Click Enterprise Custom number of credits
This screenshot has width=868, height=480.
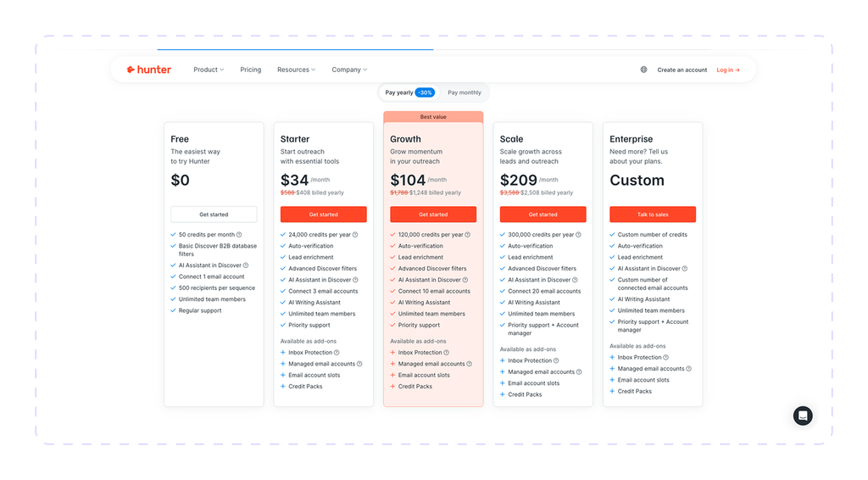point(652,235)
